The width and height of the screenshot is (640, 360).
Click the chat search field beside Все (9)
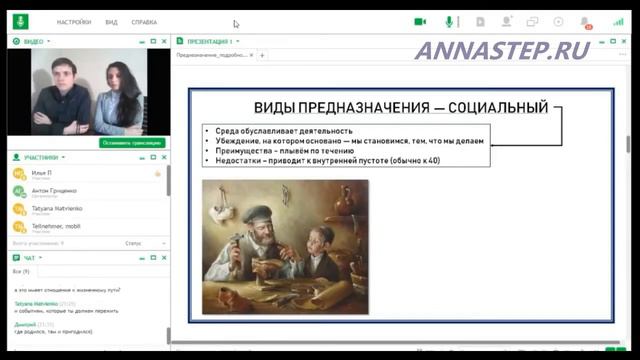pos(103,271)
